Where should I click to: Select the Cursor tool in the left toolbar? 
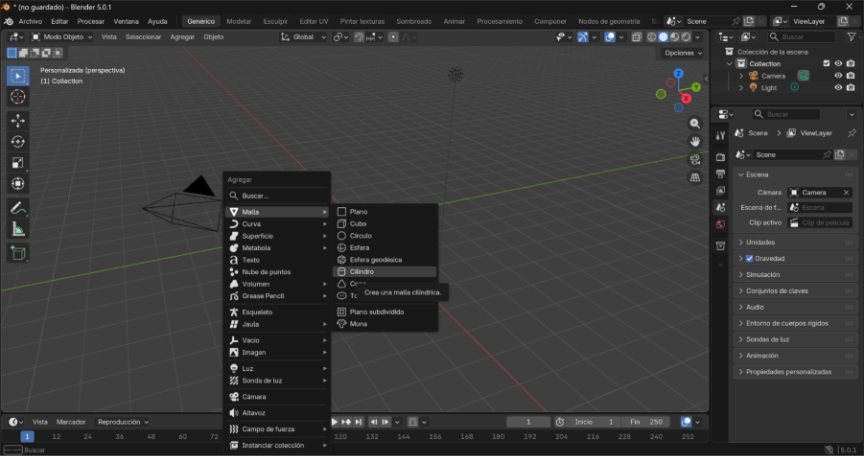[x=18, y=97]
